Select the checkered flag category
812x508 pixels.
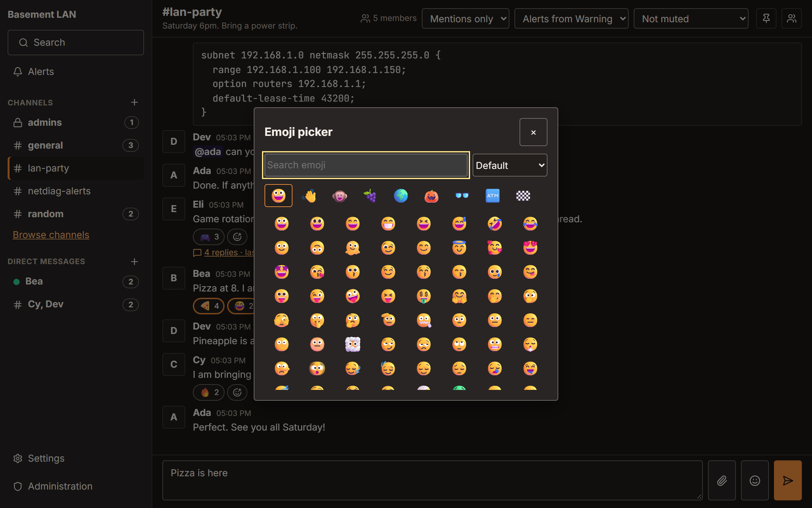pyautogui.click(x=523, y=196)
